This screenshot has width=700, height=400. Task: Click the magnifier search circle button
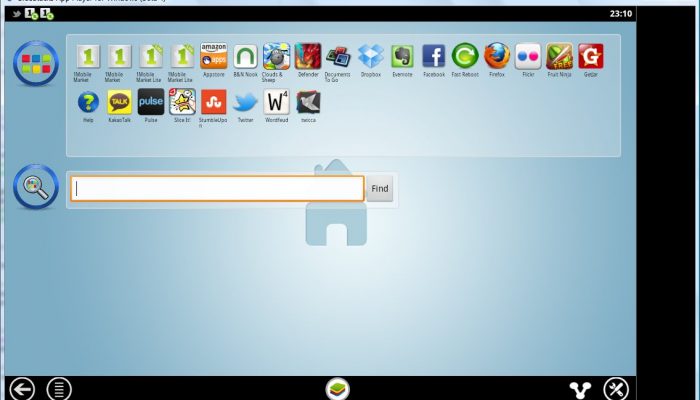[x=36, y=187]
